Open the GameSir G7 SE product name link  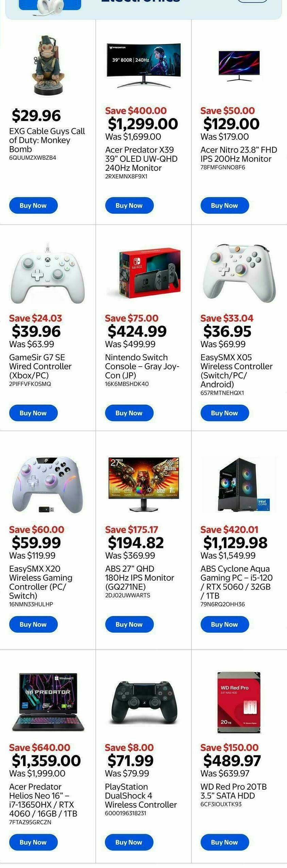pos(40,366)
